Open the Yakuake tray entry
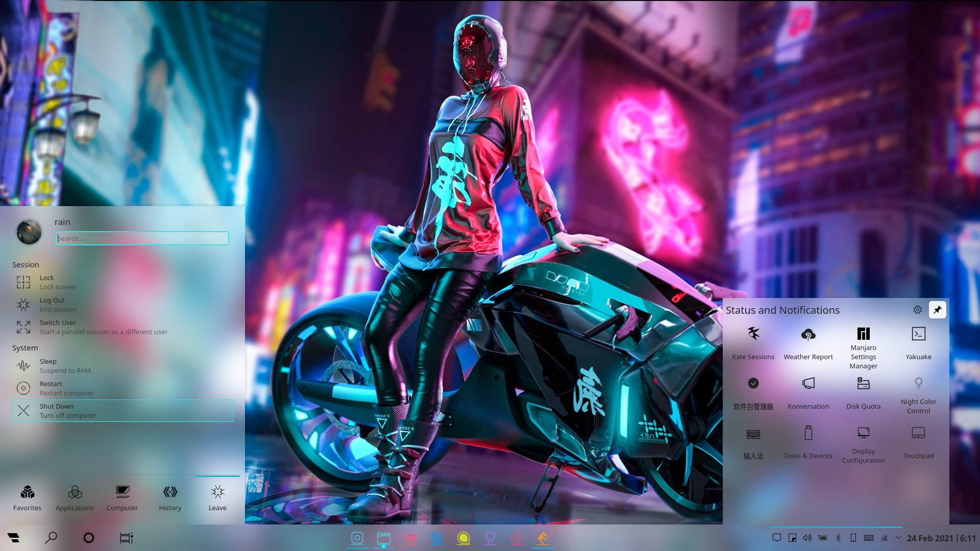Screen dimensions: 980x551 919,343
